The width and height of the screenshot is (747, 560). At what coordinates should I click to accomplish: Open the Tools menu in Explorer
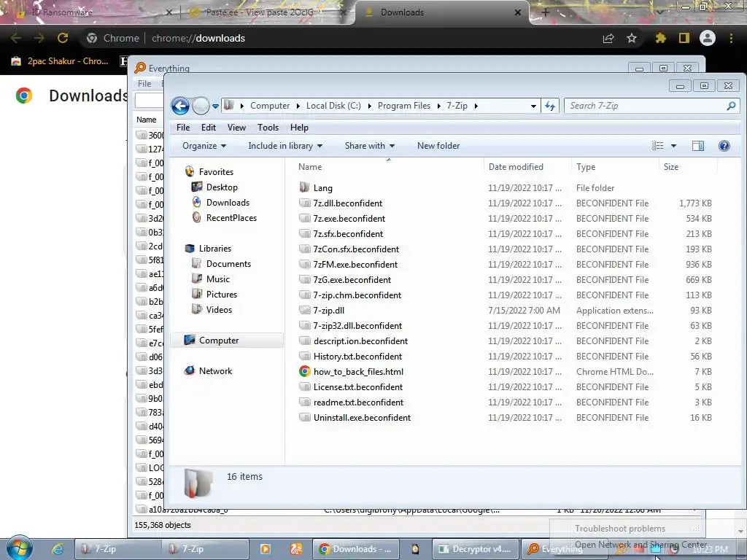coord(268,128)
